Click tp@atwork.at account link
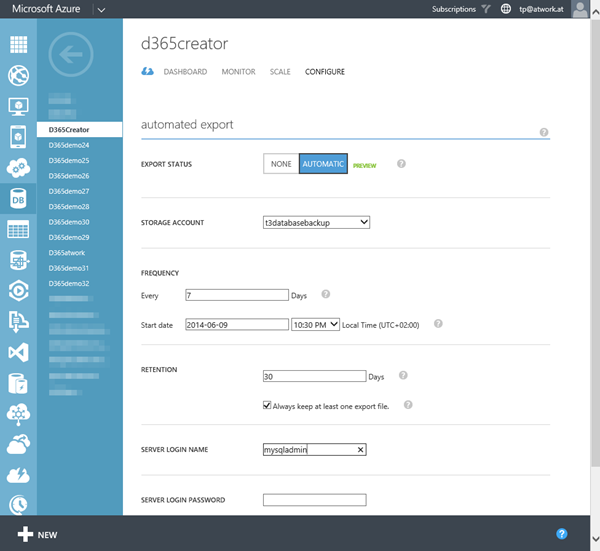The height and width of the screenshot is (551, 600). click(x=541, y=9)
